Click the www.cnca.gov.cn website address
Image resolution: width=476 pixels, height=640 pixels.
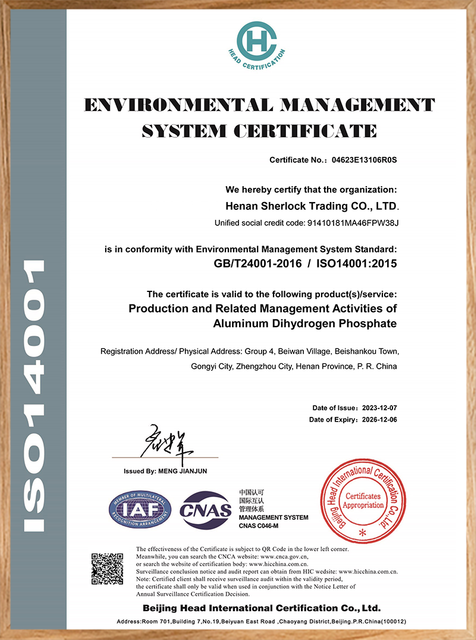pos(285,557)
